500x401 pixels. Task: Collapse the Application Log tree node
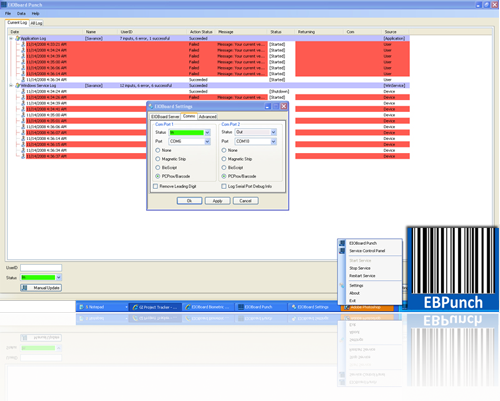click(x=11, y=38)
